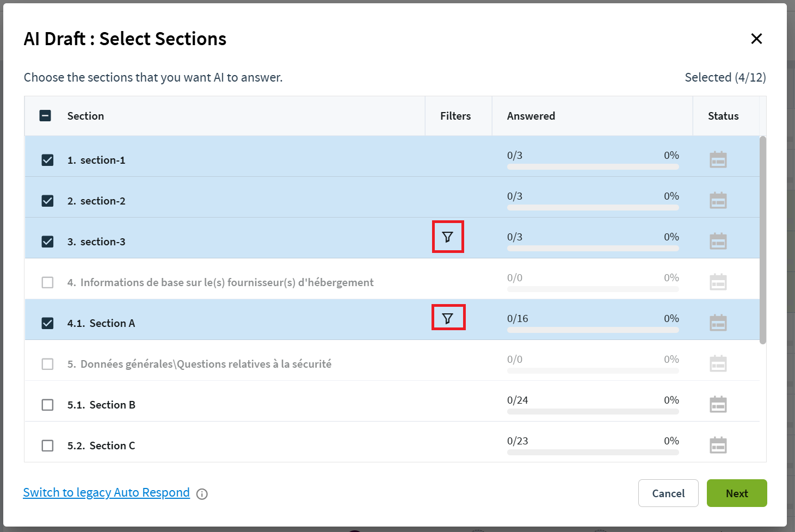Click Section B answered progress bar
The height and width of the screenshot is (532, 795).
pos(593,412)
